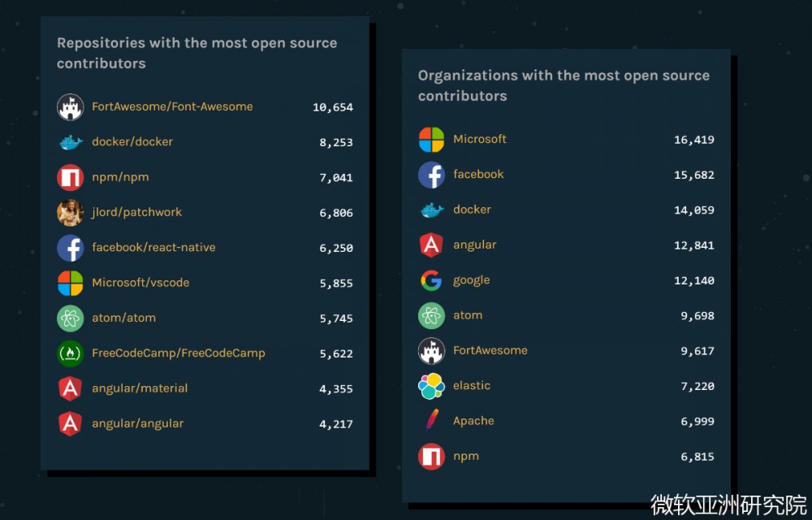
Task: Select the Microsoft organization link
Action: [x=480, y=139]
